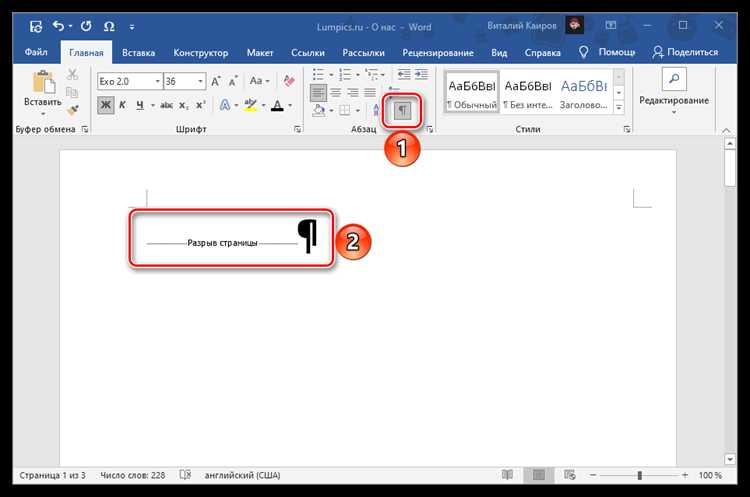
Task: Open the Шрифт dialog launcher
Action: tap(298, 129)
